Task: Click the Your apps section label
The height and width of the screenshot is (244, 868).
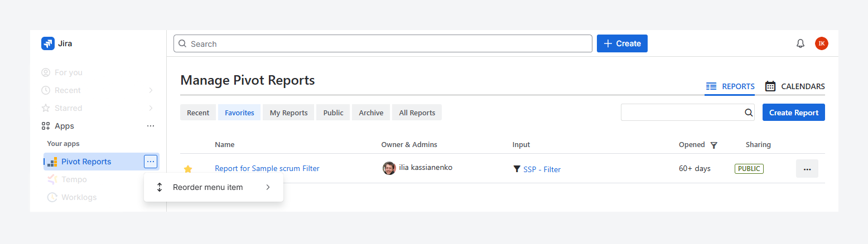Action: [63, 144]
